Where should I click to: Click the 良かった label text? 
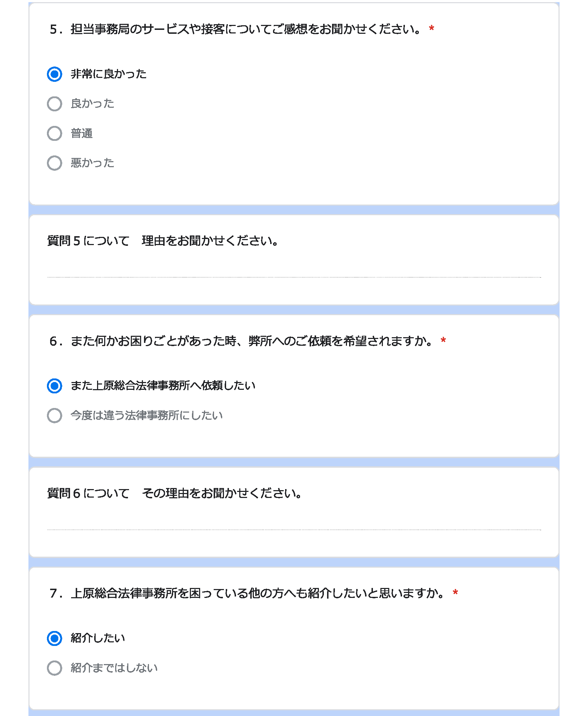[x=92, y=104]
